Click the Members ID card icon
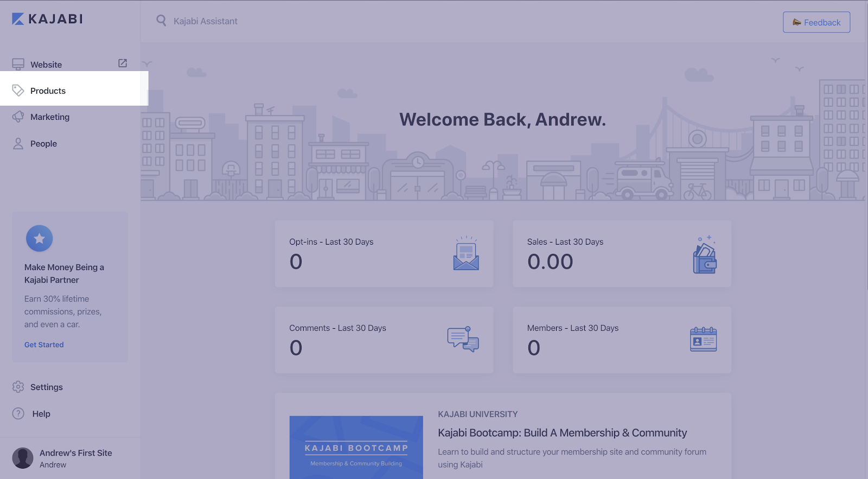This screenshot has width=868, height=479. point(704,340)
